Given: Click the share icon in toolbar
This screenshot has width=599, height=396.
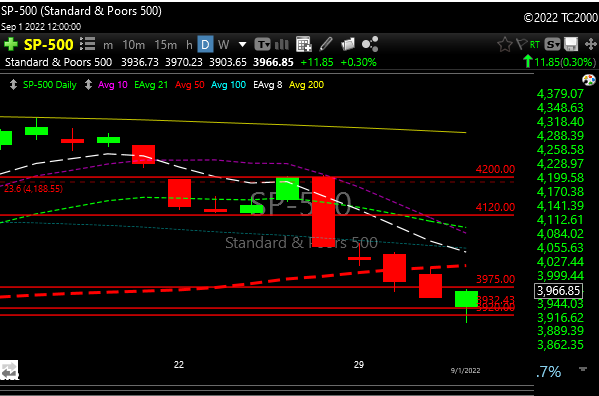Looking at the screenshot, I should [x=370, y=44].
